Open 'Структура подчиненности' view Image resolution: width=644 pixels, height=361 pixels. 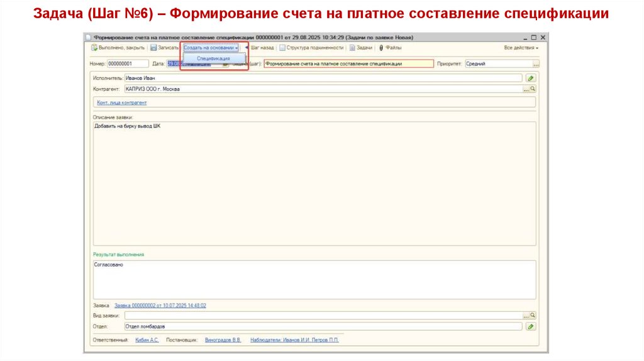(311, 48)
